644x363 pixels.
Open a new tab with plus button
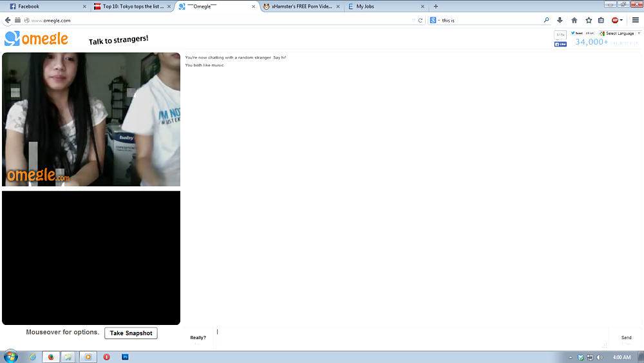[x=436, y=6]
